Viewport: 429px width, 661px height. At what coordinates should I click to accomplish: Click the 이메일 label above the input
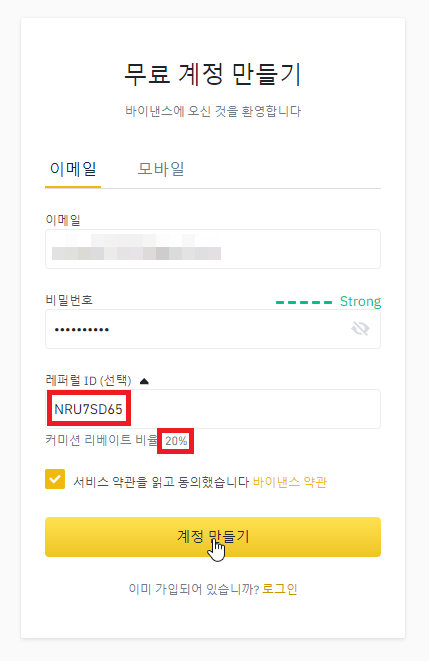(x=63, y=220)
